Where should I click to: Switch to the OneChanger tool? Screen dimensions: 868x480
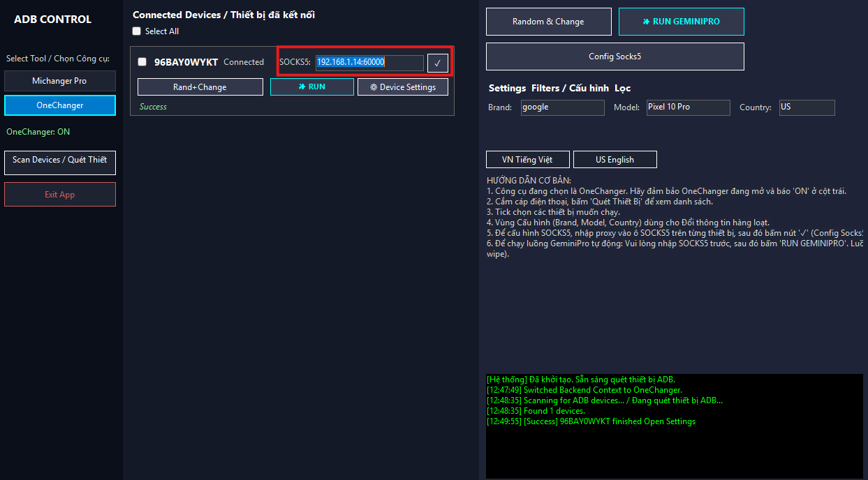tap(60, 105)
